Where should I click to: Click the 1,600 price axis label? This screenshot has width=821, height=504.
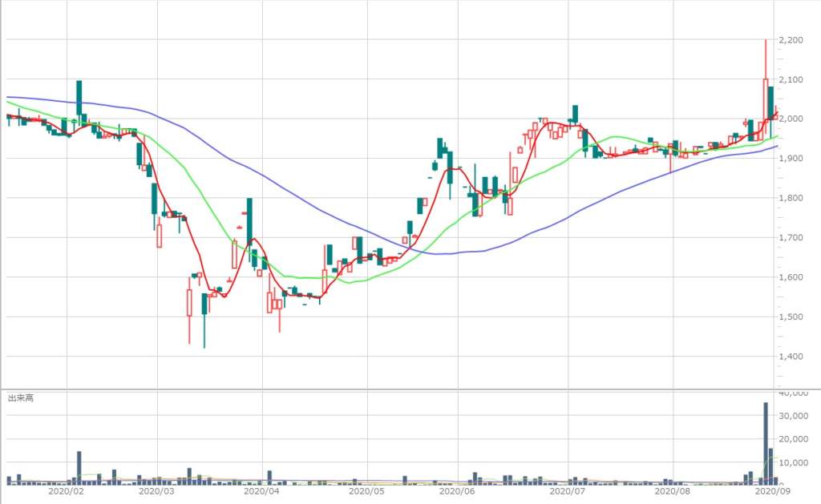click(791, 277)
